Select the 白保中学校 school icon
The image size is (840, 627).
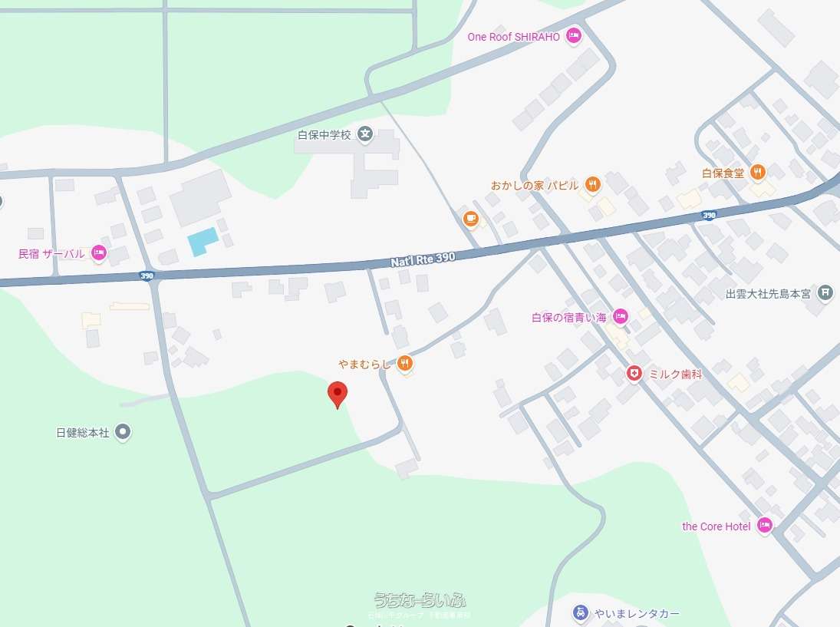[x=365, y=134]
